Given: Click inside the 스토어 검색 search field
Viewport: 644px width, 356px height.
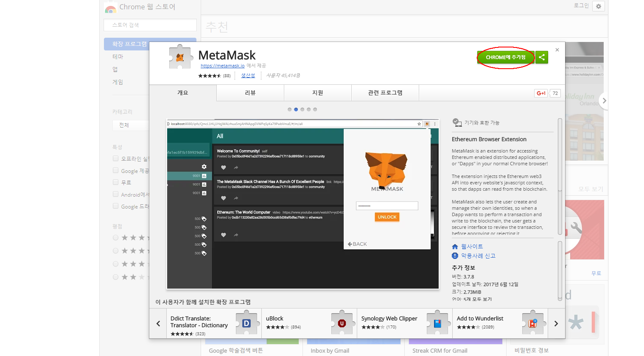Looking at the screenshot, I should (x=150, y=25).
